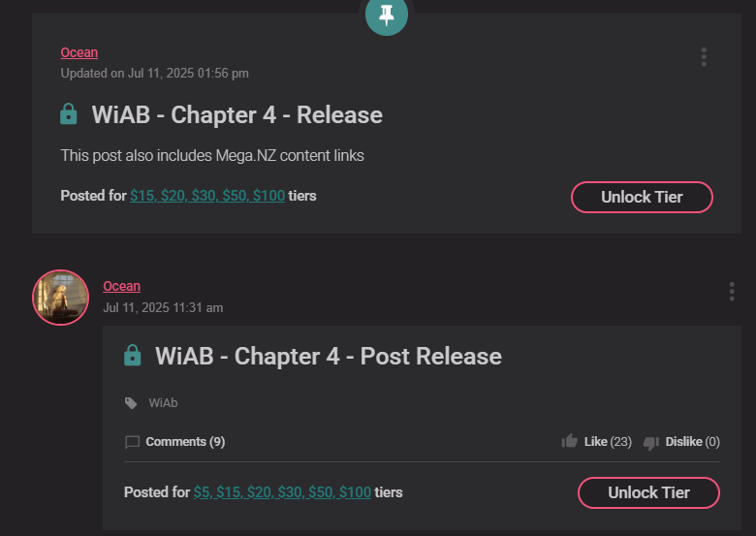Viewport: 756px width, 536px height.
Task: Click the comments speech bubble icon
Action: 132,442
